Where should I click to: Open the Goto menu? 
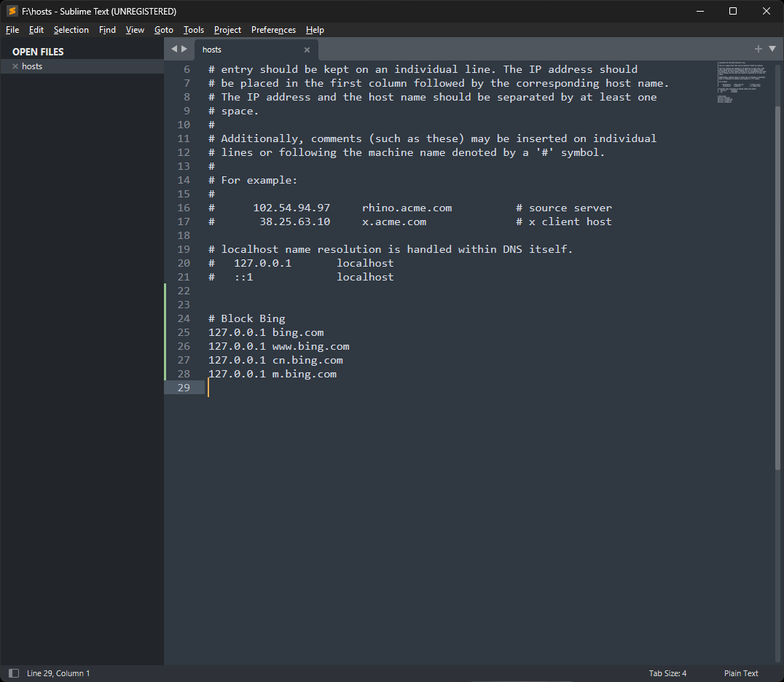click(x=164, y=30)
